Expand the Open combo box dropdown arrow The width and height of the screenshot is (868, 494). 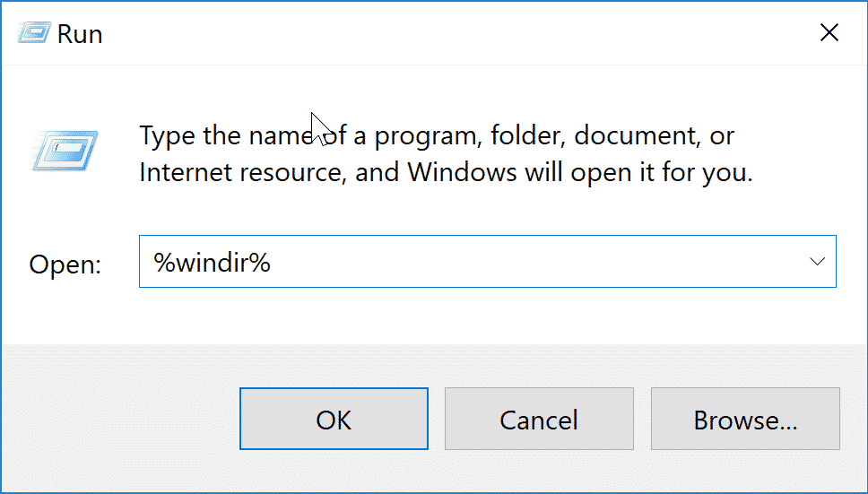817,262
